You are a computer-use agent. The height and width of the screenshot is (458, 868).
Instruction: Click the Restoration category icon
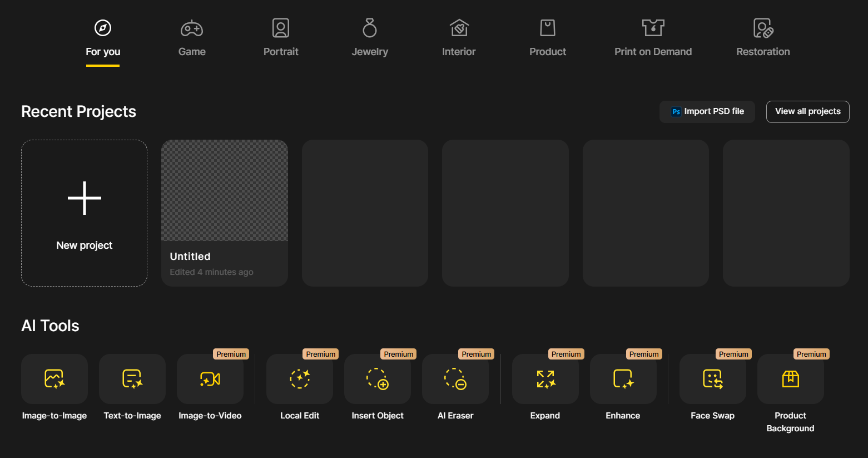click(763, 28)
